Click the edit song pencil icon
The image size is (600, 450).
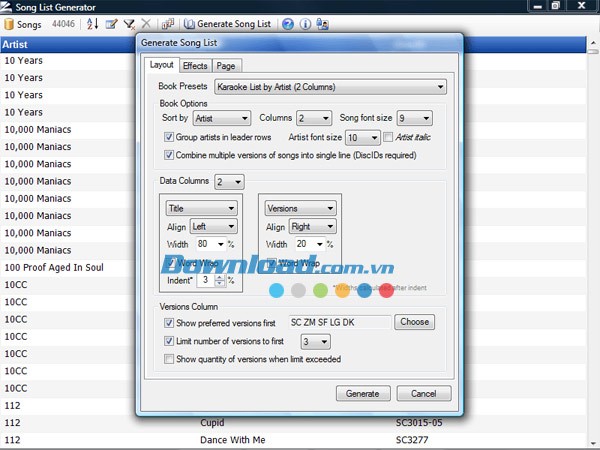(111, 23)
